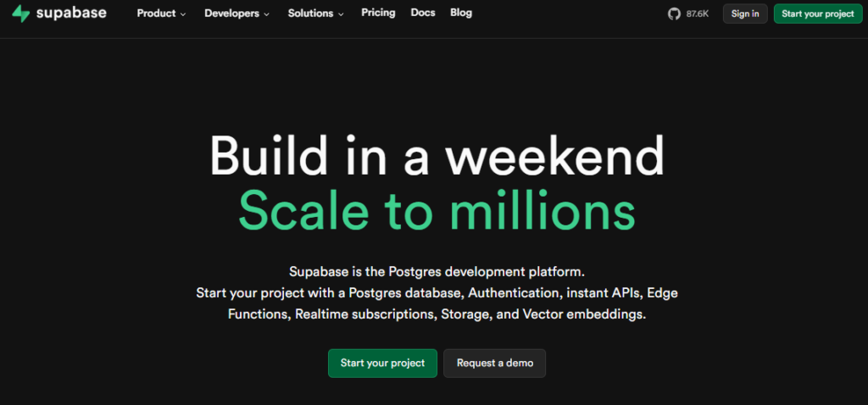Click the supabase wordmark in header
Screen dimensions: 868x405
pyautogui.click(x=71, y=14)
